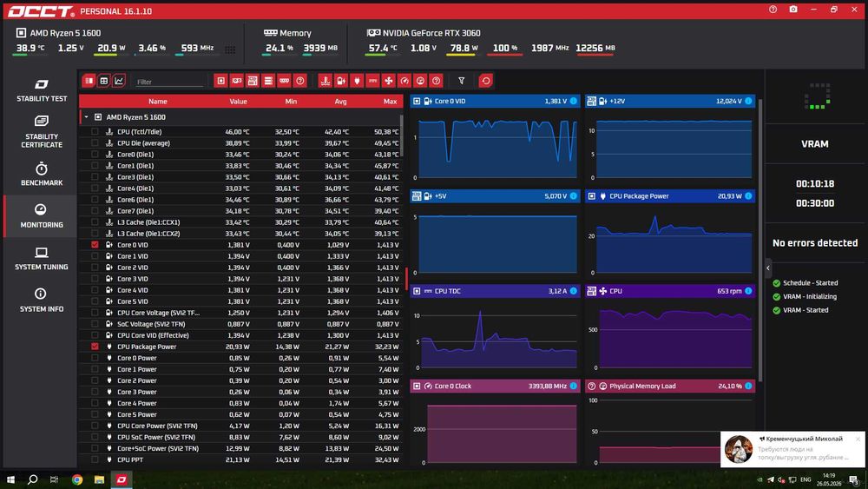Toggle GPU sensor filter icon
This screenshot has height=489, width=868.
pos(236,81)
